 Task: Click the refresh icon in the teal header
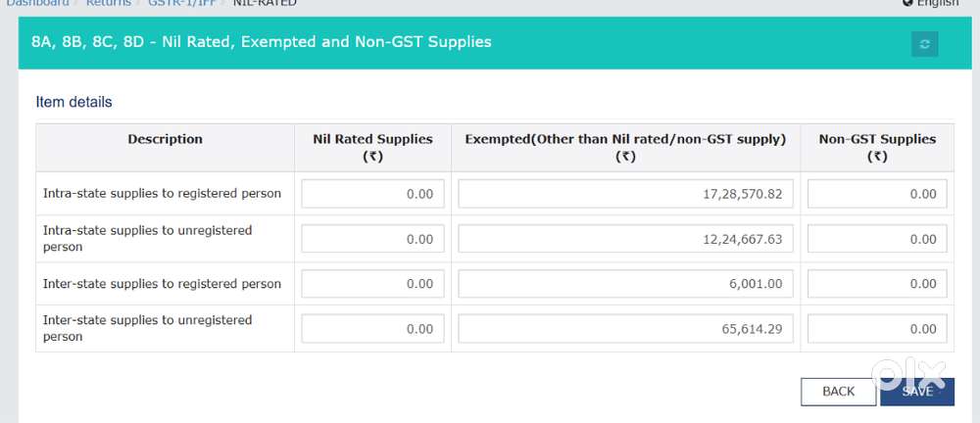[x=924, y=44]
